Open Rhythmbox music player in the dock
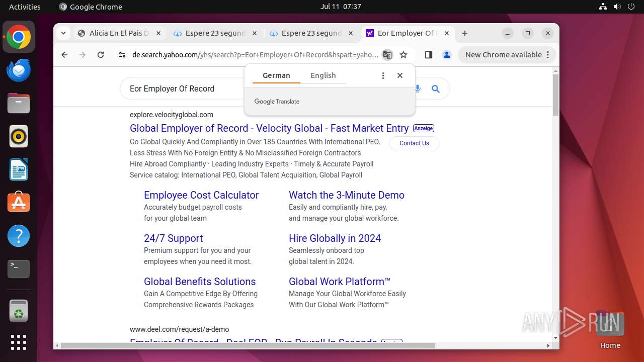The image size is (644, 362). coord(19,137)
